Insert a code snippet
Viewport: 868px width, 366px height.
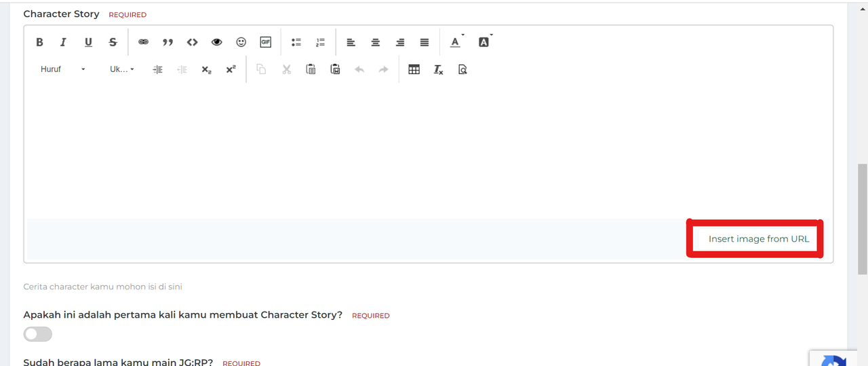coord(193,42)
